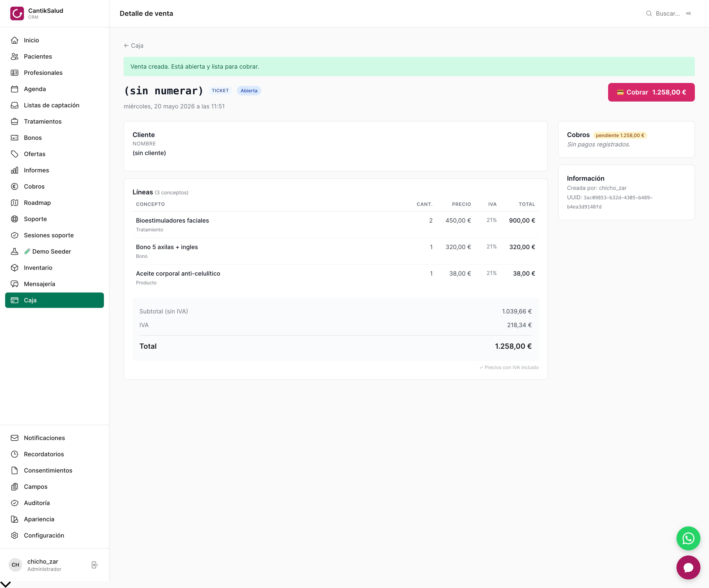Screen dimensions: 709x588
Task: Click the Informes bar chart icon
Action: click(15, 170)
